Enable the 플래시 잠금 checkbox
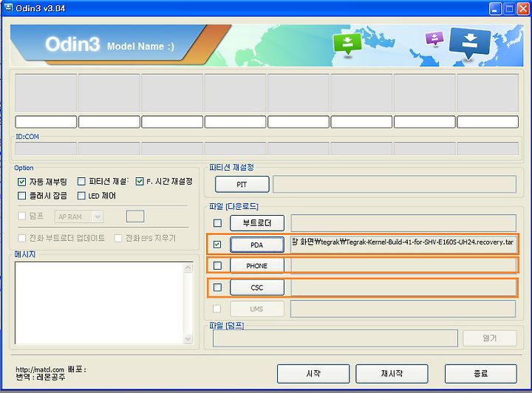 tap(21, 196)
